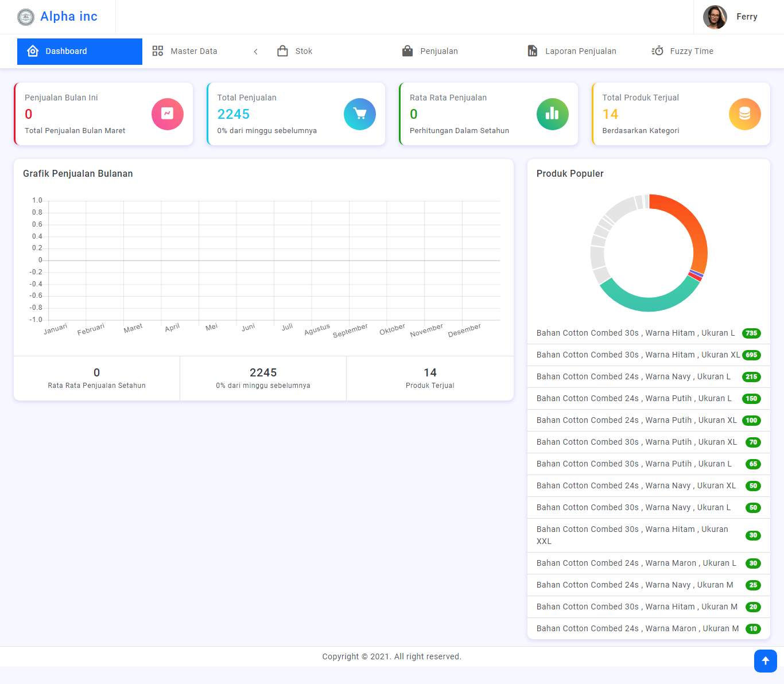Click the green bar chart icon
This screenshot has height=684, width=784.
point(552,114)
